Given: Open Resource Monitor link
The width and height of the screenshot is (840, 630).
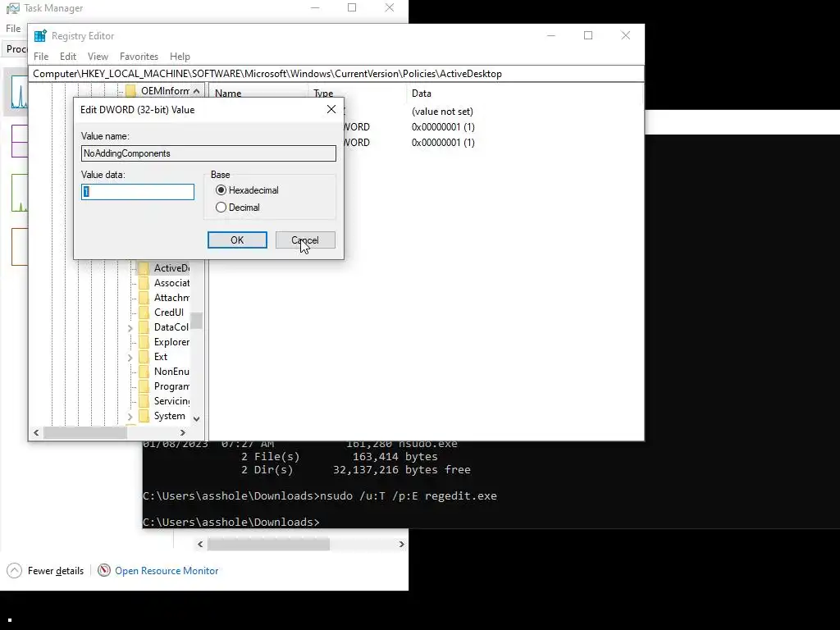Looking at the screenshot, I should click(x=167, y=571).
